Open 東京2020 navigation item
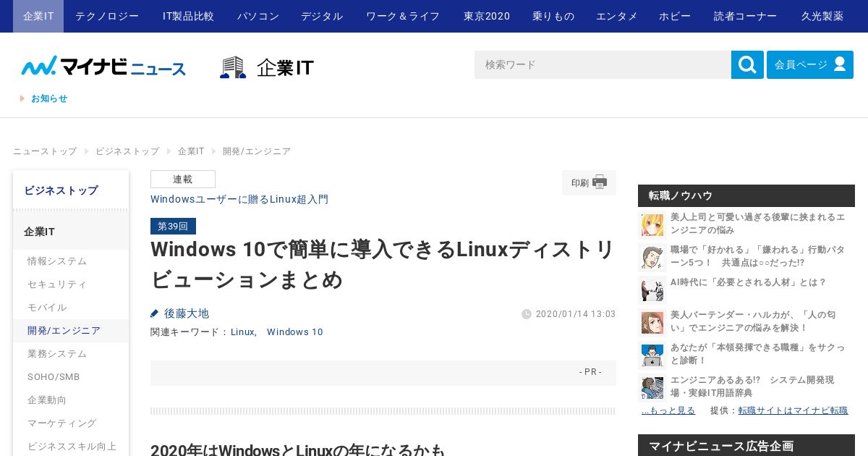This screenshot has width=868, height=456. click(487, 16)
